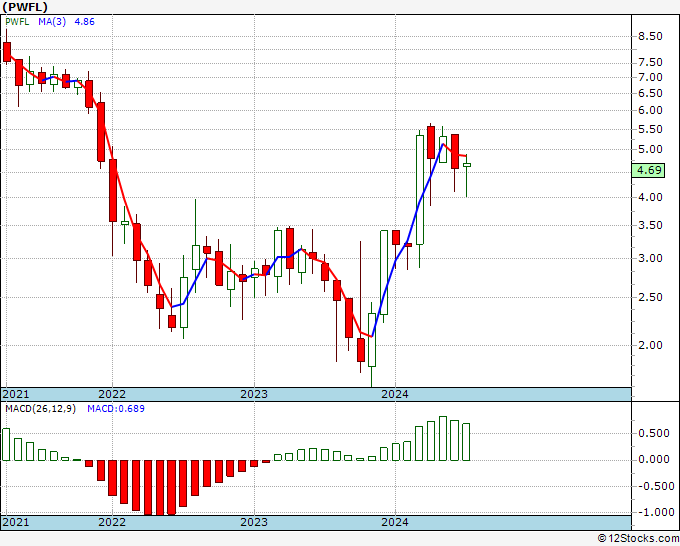
Task: Click the MACD:0.689 value label
Action: click(x=116, y=409)
